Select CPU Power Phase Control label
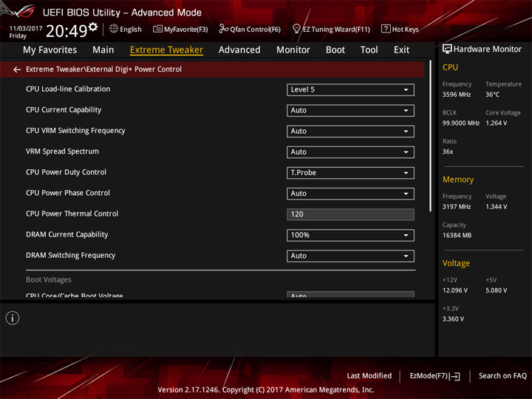Screen dimensions: 532x399 68,193
